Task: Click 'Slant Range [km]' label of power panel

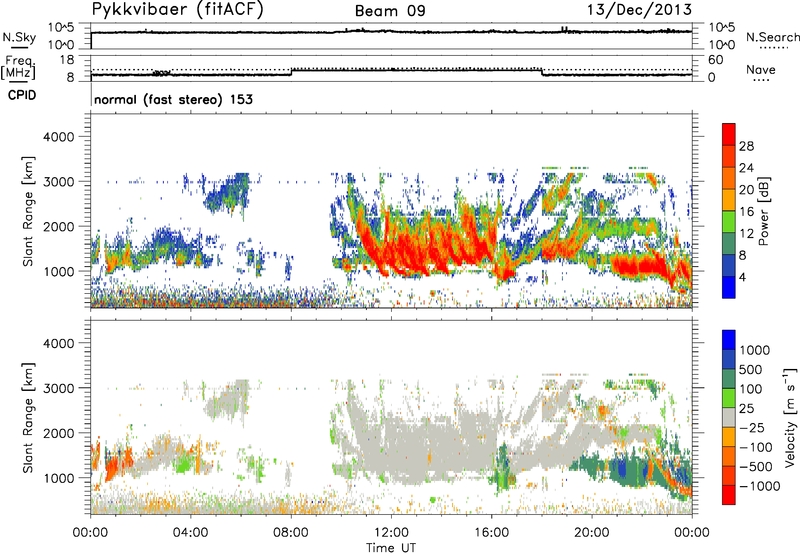Action: coord(28,211)
